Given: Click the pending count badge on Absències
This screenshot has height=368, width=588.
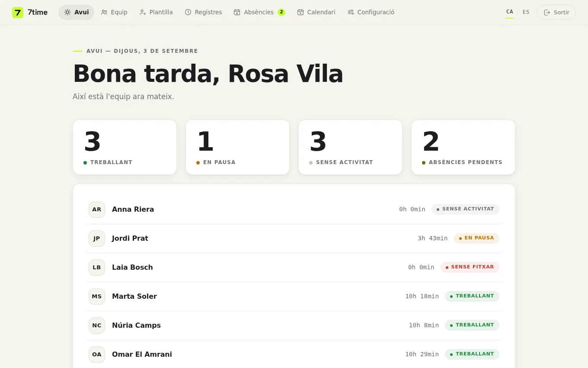Looking at the screenshot, I should (281, 12).
